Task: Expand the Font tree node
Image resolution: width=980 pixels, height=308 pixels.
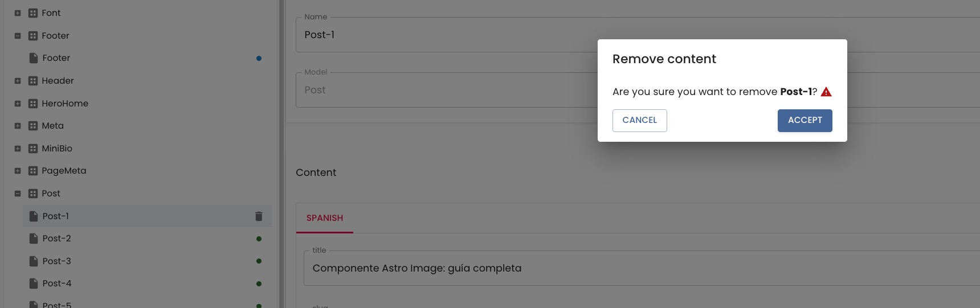Action: 18,13
